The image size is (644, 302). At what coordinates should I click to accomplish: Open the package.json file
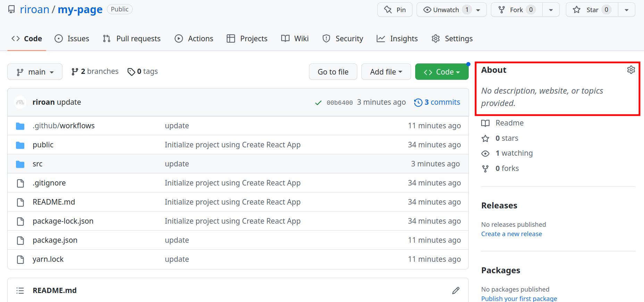pos(55,240)
